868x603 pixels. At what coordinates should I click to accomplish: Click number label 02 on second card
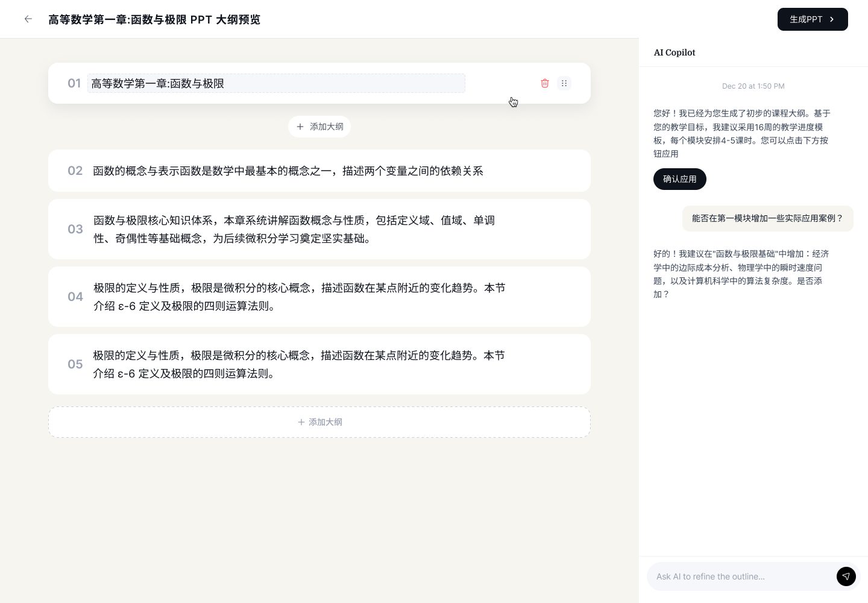click(75, 171)
